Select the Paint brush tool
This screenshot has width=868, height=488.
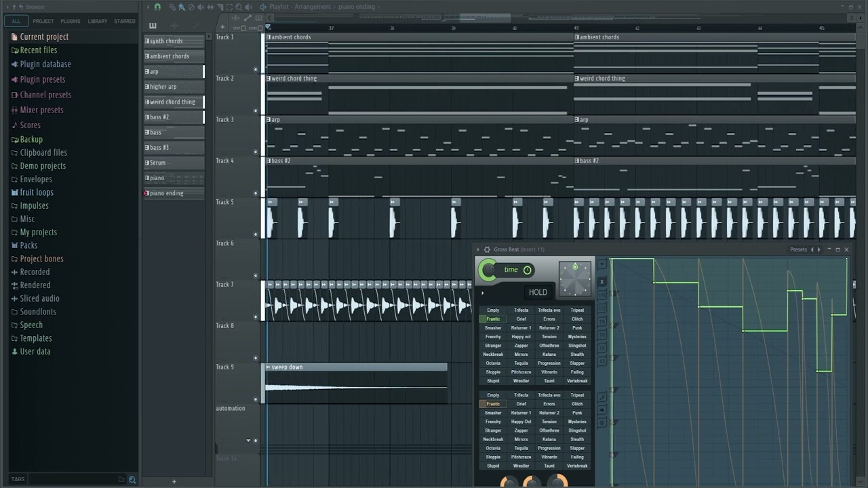pyautogui.click(x=182, y=7)
